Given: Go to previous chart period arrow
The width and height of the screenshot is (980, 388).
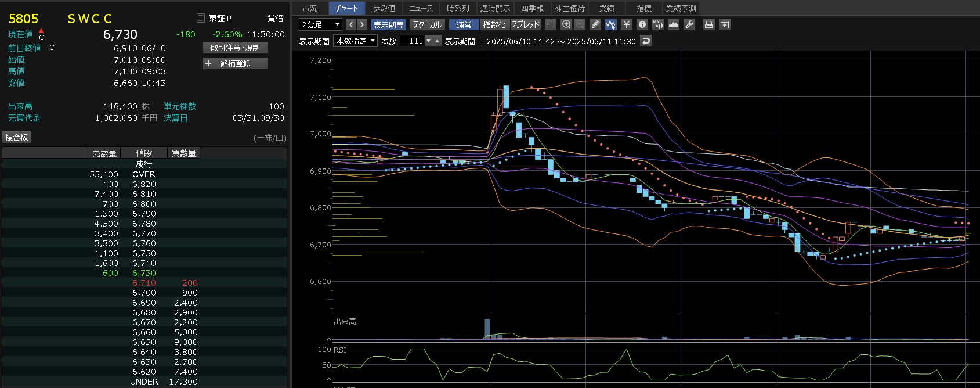Looking at the screenshot, I should click(x=351, y=24).
